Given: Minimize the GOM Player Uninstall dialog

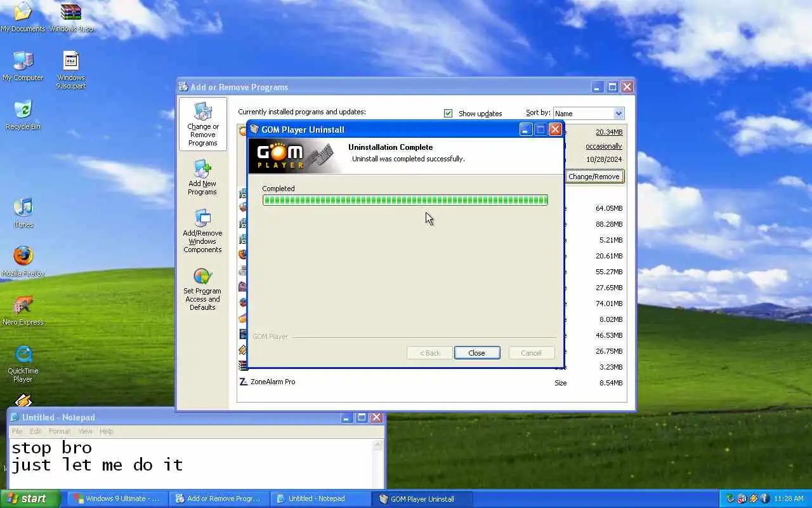Looking at the screenshot, I should pyautogui.click(x=526, y=130).
